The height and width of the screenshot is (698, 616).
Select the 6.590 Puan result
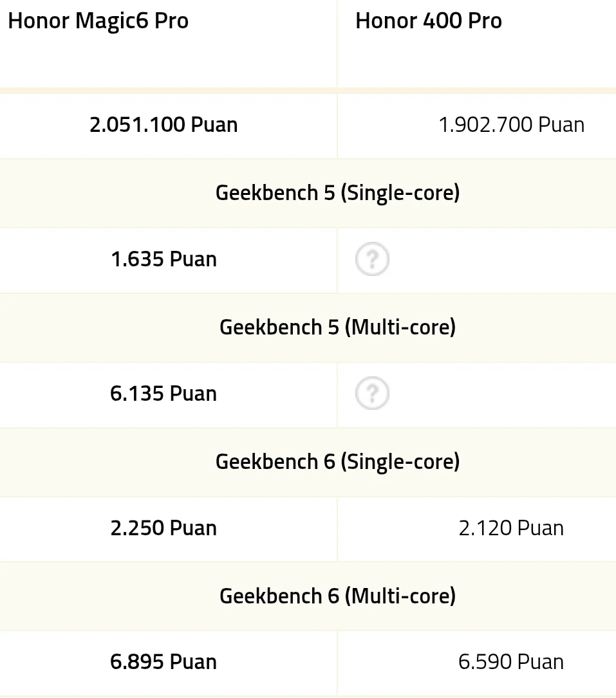511,662
